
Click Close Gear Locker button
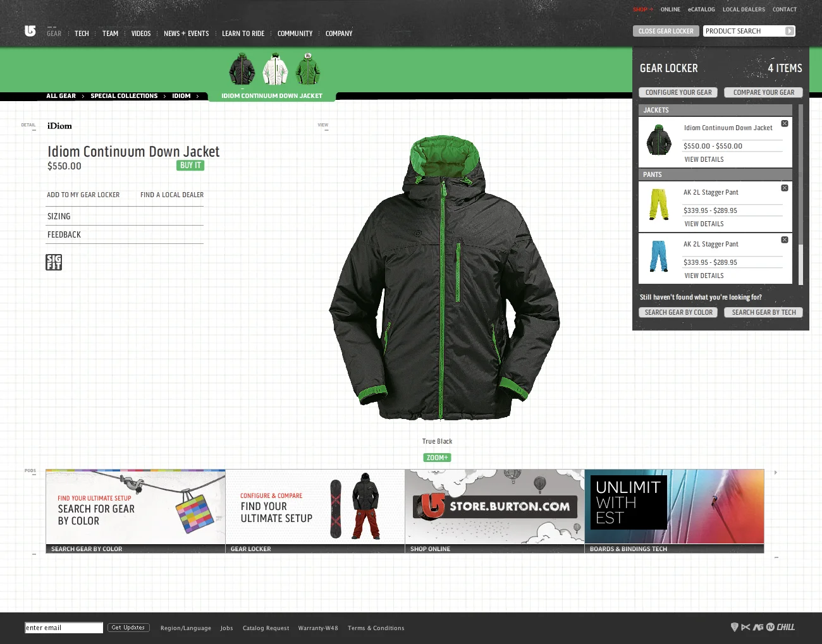tap(666, 31)
